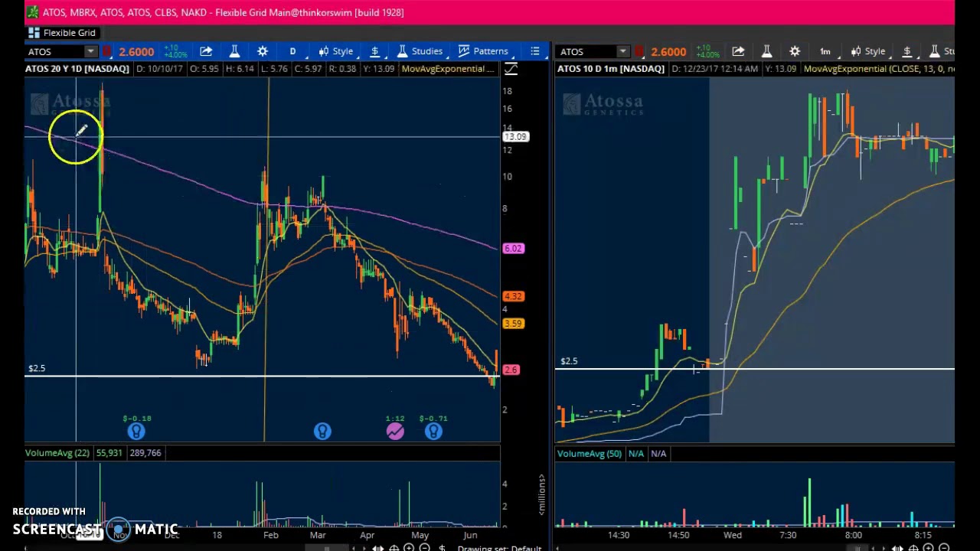This screenshot has height=551, width=980.
Task: Click the earnings bulb icon near March
Action: tap(322, 432)
